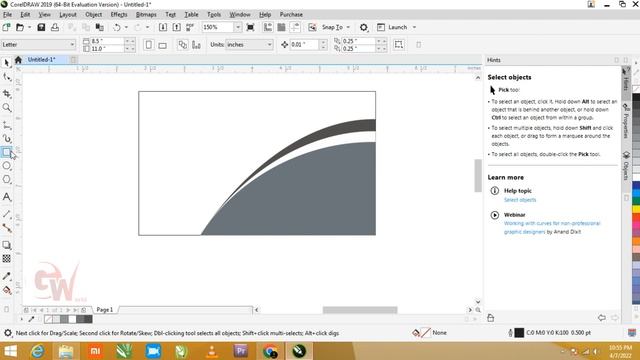
Task: Select the Connector tool
Action: click(x=7, y=228)
